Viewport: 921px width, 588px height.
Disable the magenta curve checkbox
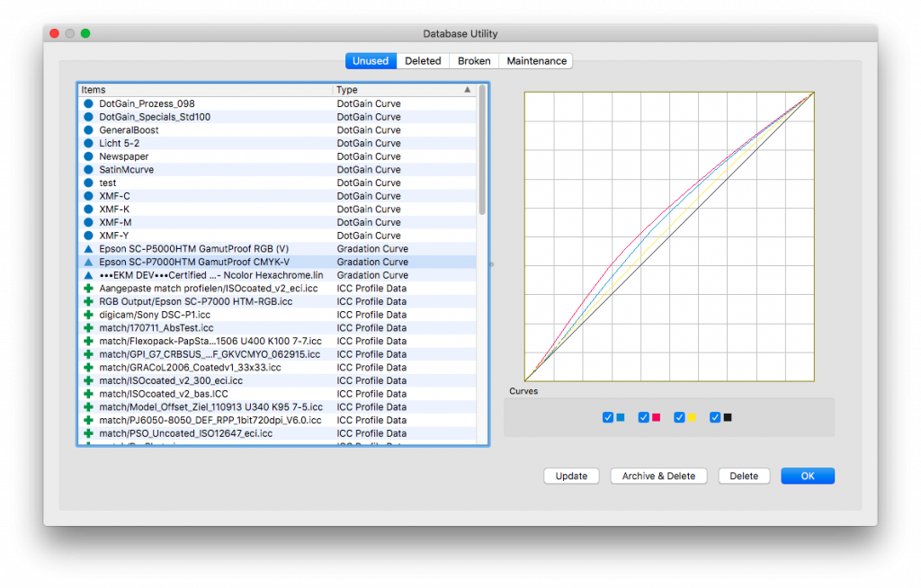(x=644, y=417)
